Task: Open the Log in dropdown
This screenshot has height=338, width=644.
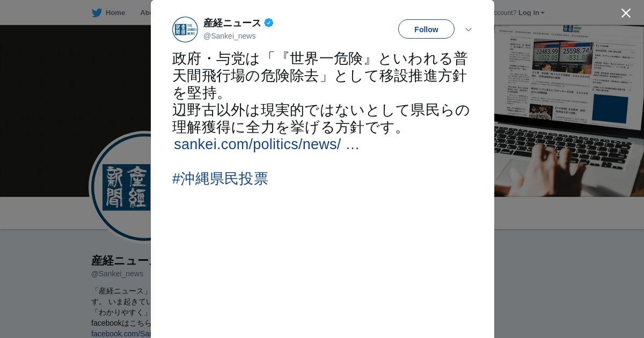Action: 531,13
